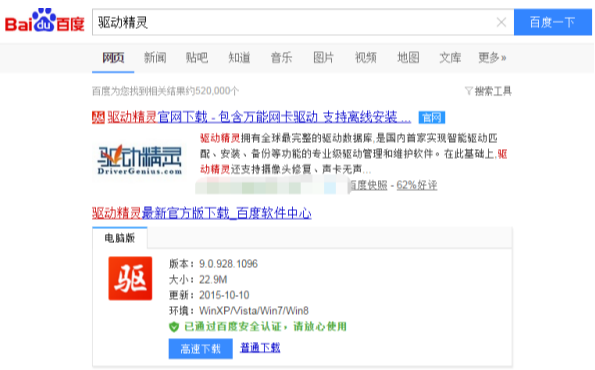Open the 贴吧 tab

coord(197,58)
